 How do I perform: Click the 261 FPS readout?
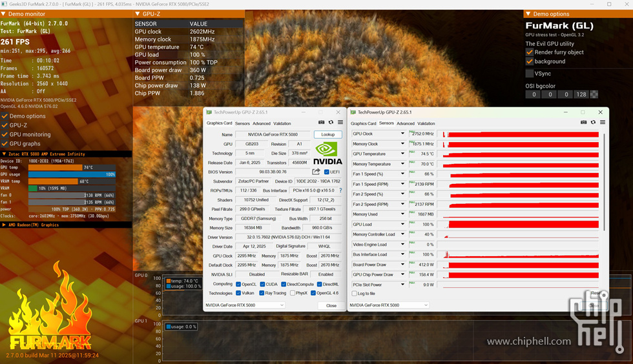(15, 41)
